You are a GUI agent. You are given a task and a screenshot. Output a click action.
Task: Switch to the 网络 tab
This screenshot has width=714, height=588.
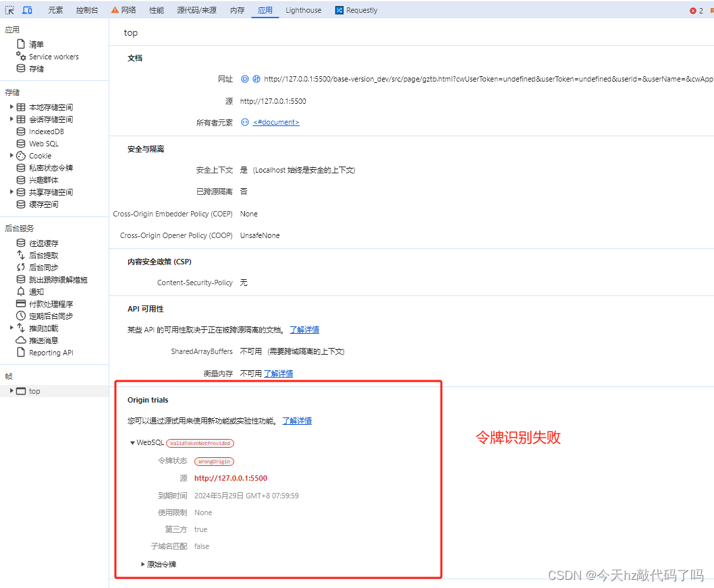tap(128, 9)
